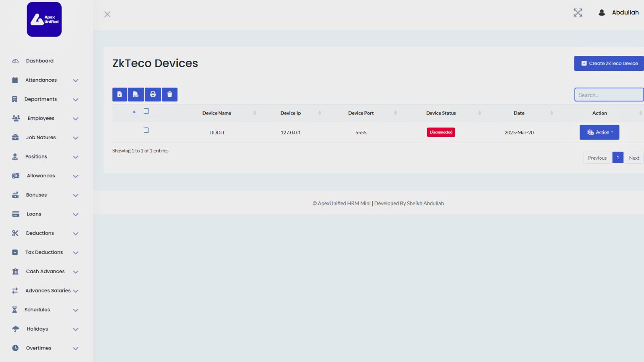
Task: Click the Deductions scissors icon
Action: [x=15, y=233]
